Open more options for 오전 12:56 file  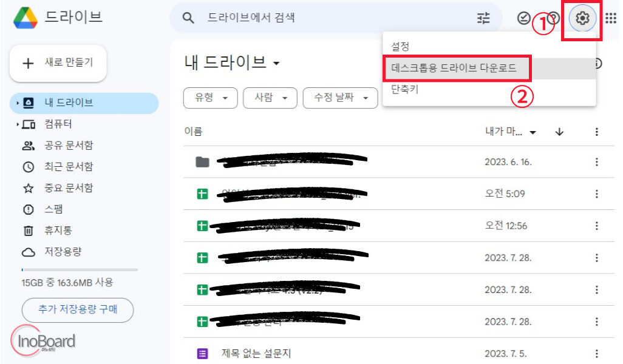coord(596,226)
